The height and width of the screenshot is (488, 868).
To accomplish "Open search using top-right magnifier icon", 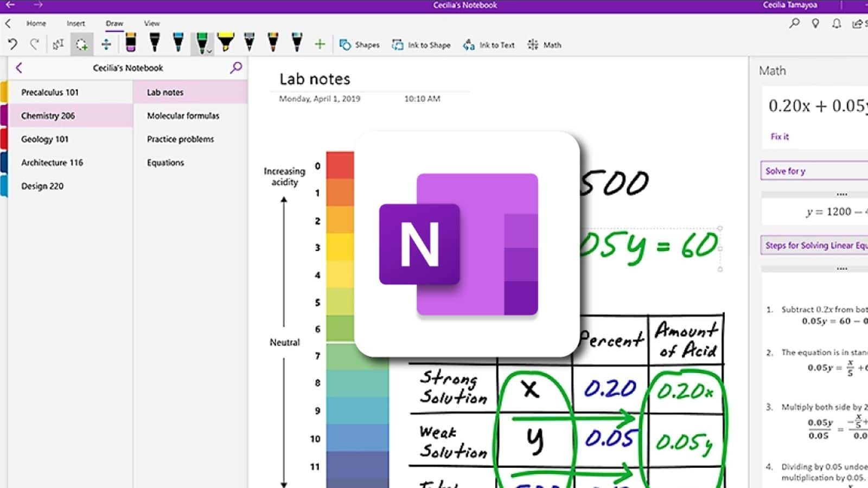I will pyautogui.click(x=794, y=23).
